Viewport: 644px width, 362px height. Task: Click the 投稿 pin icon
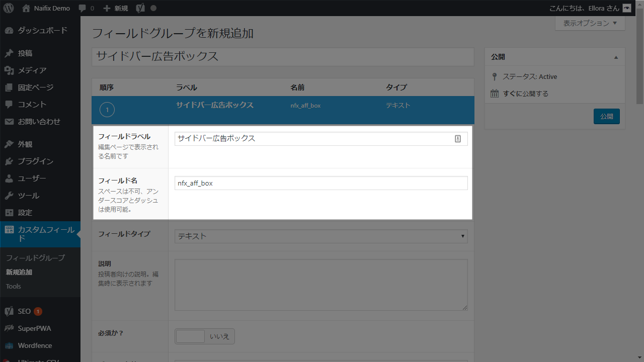(x=9, y=53)
